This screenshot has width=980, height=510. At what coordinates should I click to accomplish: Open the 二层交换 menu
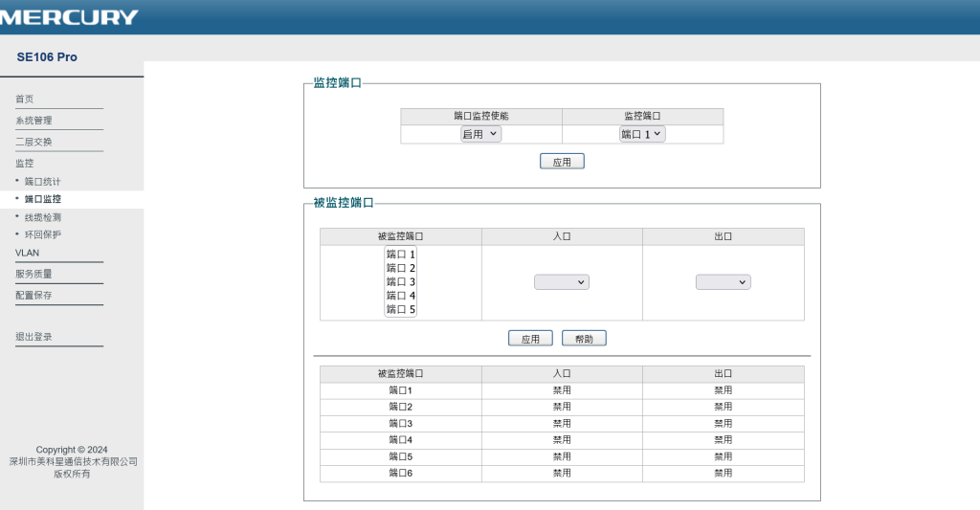pyautogui.click(x=33, y=142)
